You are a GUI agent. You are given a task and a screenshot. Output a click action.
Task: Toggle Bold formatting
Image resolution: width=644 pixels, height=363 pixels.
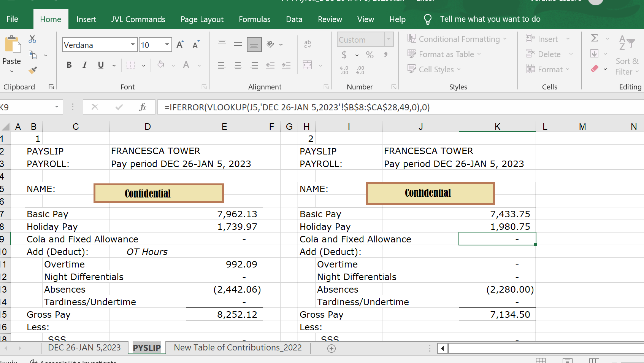(69, 65)
